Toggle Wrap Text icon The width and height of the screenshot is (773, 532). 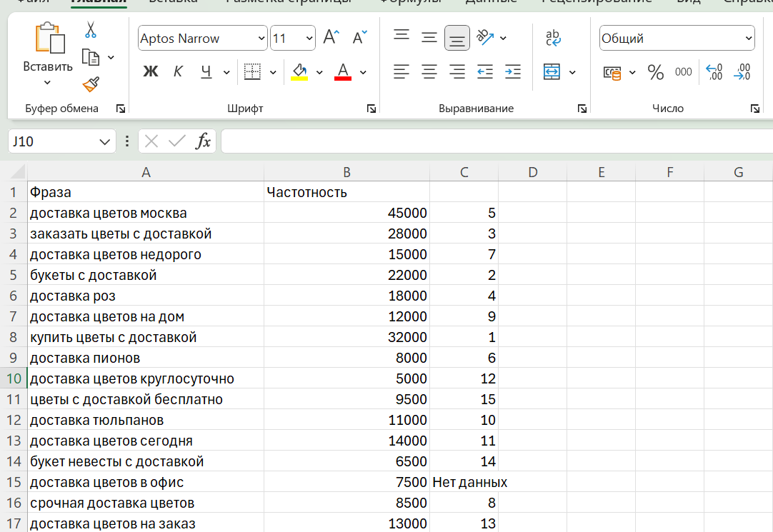pyautogui.click(x=553, y=37)
